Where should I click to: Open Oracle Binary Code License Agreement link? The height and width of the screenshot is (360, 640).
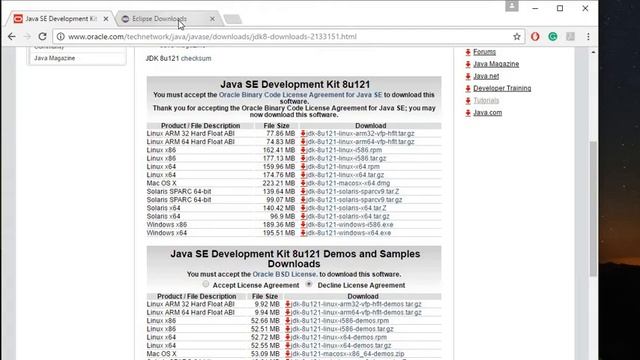(300, 95)
